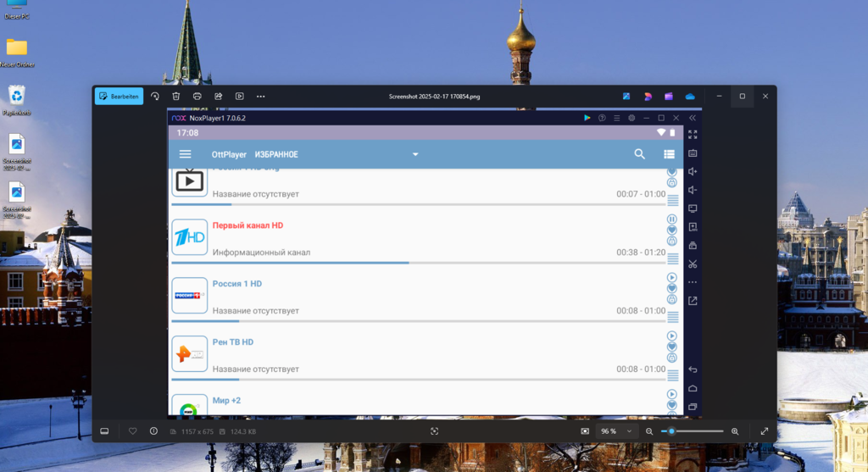Click the fit-to-window icon at bottom center
Image resolution: width=868 pixels, height=472 pixels.
(435, 431)
